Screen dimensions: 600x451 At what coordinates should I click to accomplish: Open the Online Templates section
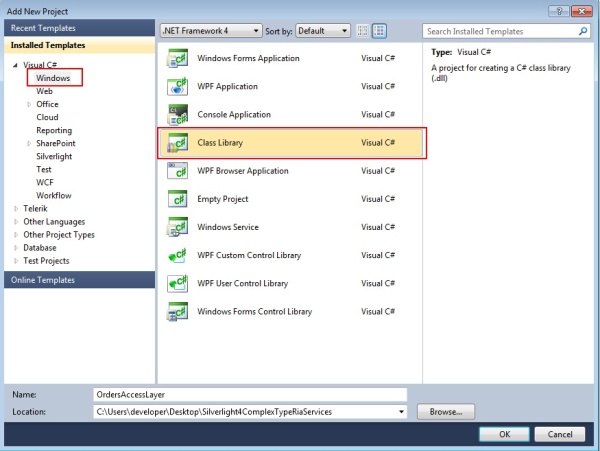point(80,280)
